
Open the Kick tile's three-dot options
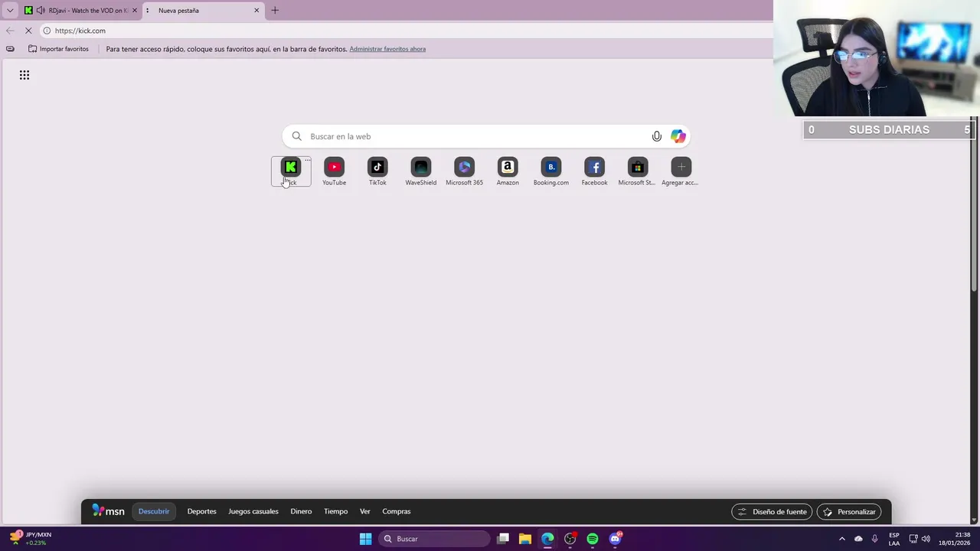[307, 160]
